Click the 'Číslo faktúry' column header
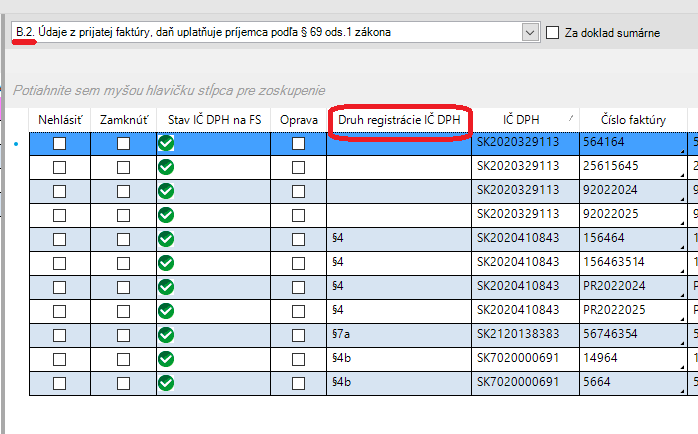Viewport: 698px width, 434px height. coord(633,120)
